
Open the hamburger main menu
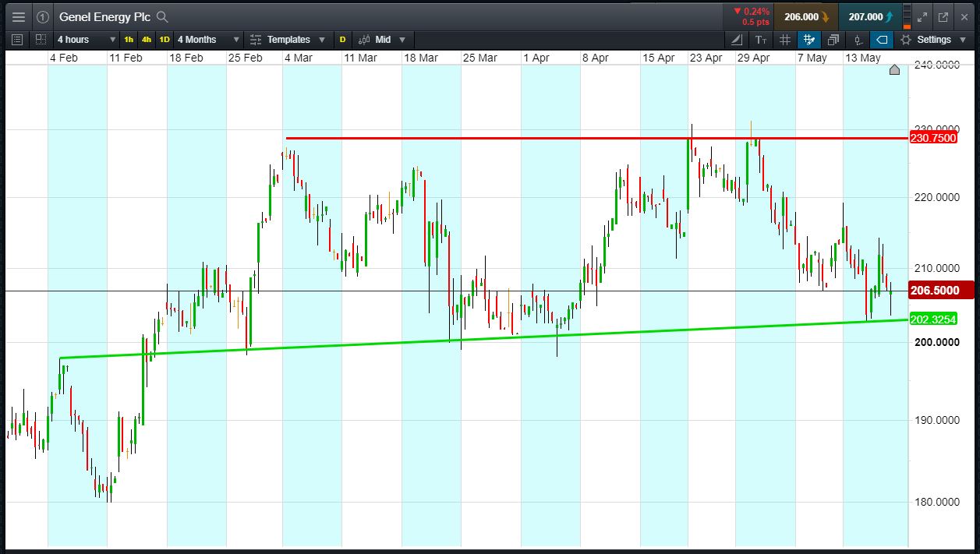pyautogui.click(x=19, y=16)
